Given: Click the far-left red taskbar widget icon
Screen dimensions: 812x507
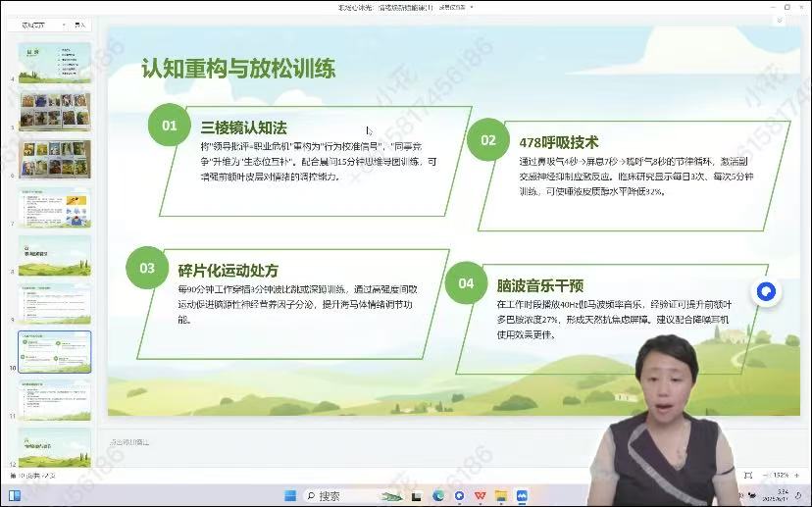Looking at the screenshot, I should coord(15,495).
